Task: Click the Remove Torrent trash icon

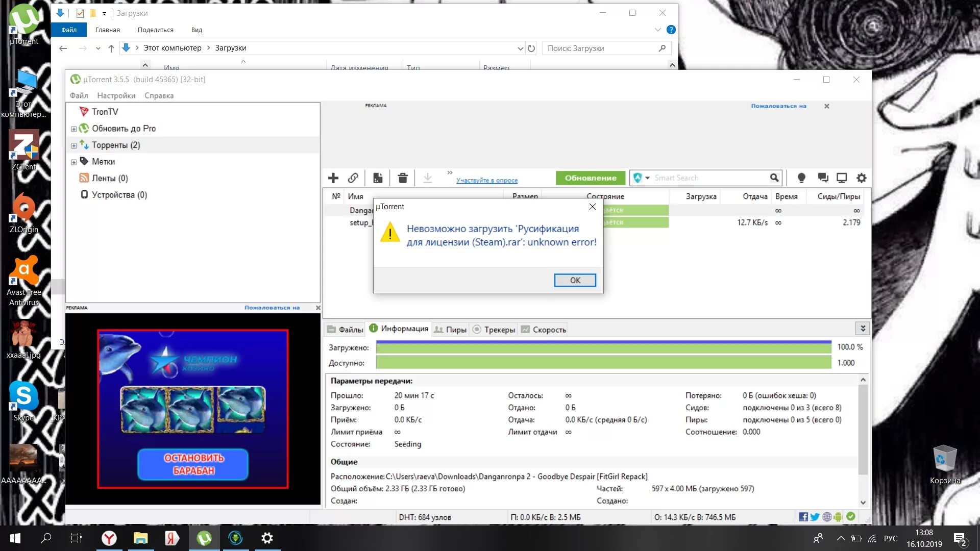Action: [x=403, y=178]
